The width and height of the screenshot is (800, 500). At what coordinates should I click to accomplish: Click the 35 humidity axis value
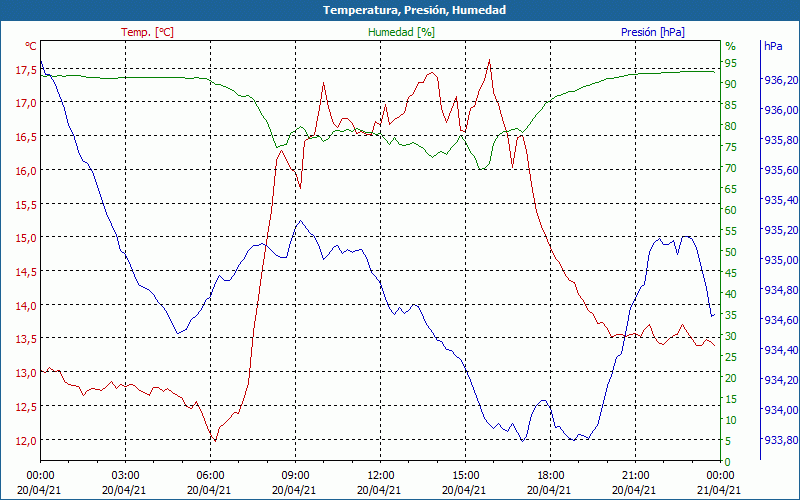(731, 315)
